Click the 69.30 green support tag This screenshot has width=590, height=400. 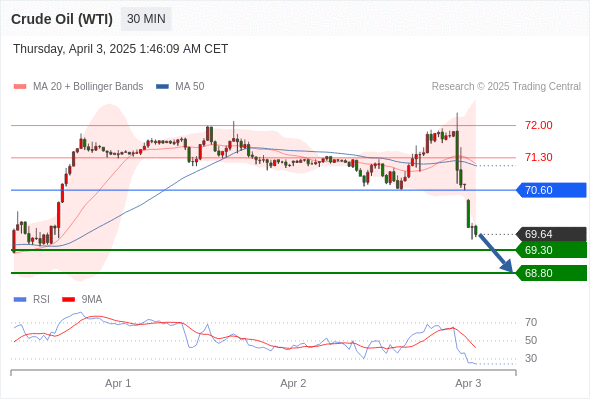coord(551,250)
